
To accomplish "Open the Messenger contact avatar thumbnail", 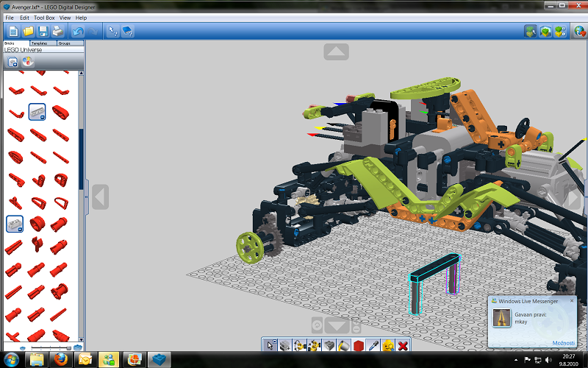I will click(501, 318).
